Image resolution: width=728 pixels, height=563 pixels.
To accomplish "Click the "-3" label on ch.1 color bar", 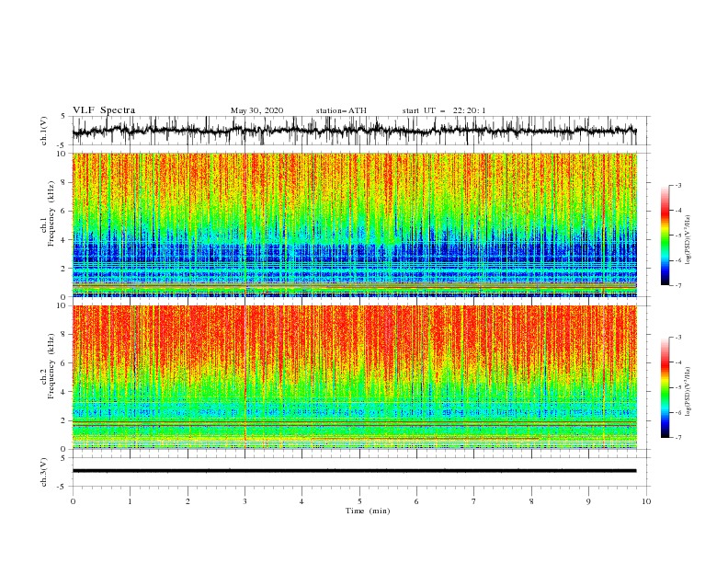I will click(x=678, y=185).
